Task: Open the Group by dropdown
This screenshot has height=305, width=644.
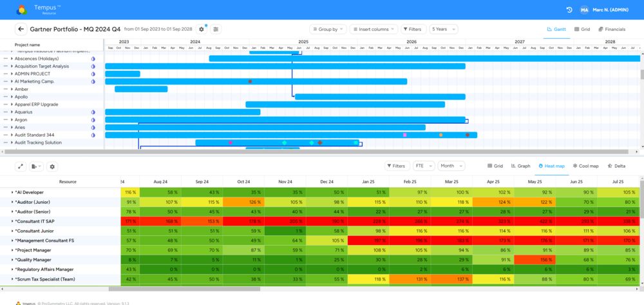Action: point(328,29)
